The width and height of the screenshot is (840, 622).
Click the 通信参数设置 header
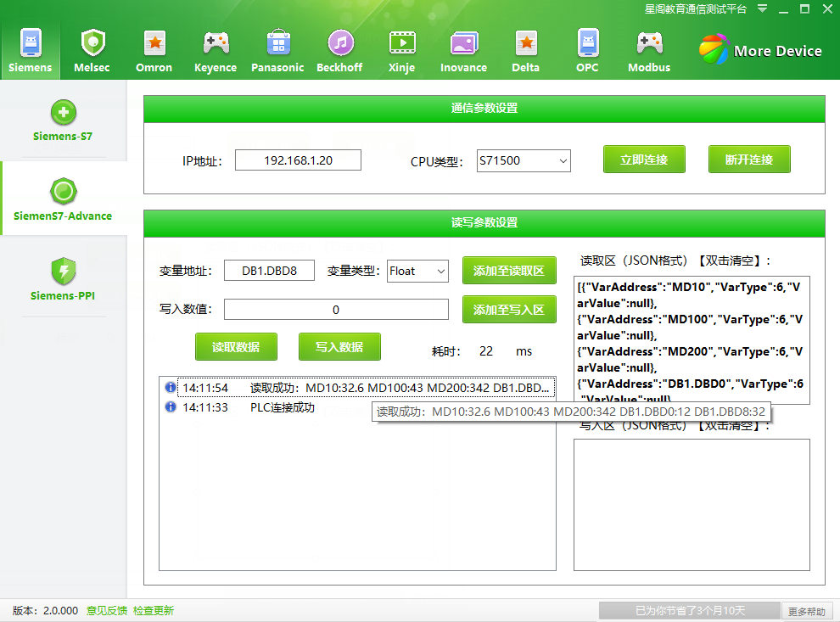pos(484,109)
